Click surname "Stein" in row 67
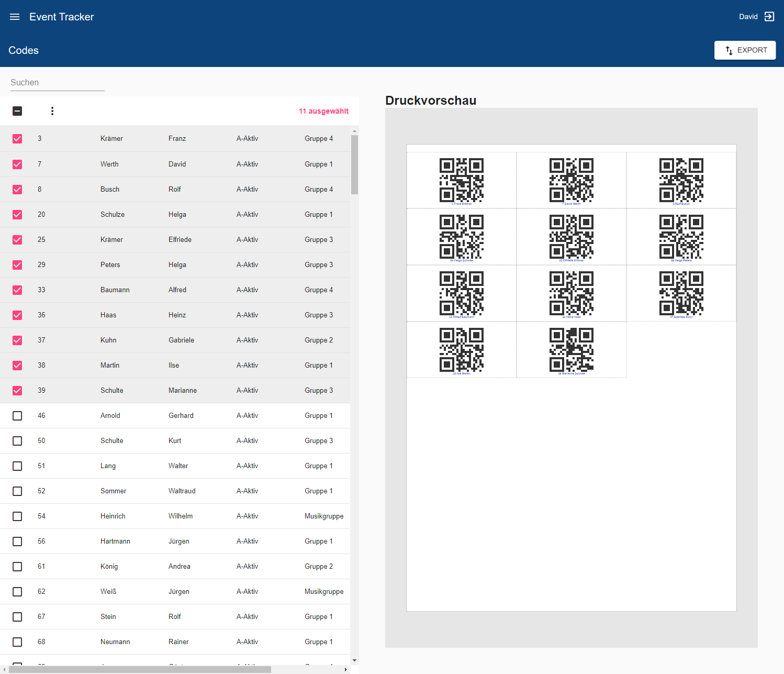The image size is (784, 674). pos(108,617)
